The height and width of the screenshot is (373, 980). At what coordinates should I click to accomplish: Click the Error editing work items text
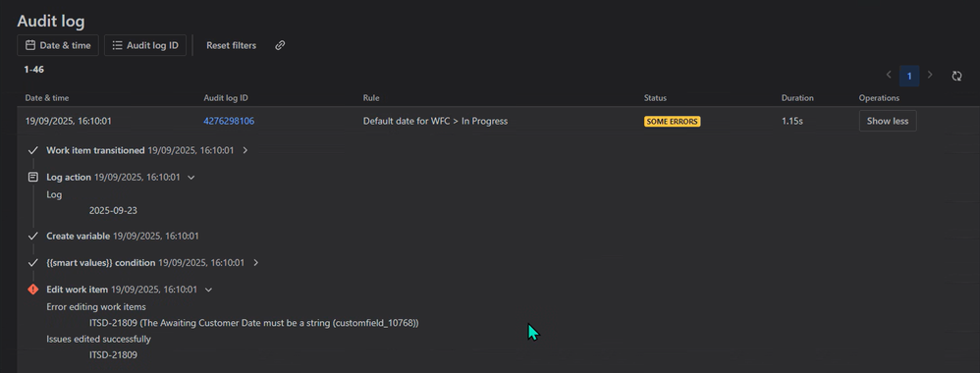(x=95, y=307)
